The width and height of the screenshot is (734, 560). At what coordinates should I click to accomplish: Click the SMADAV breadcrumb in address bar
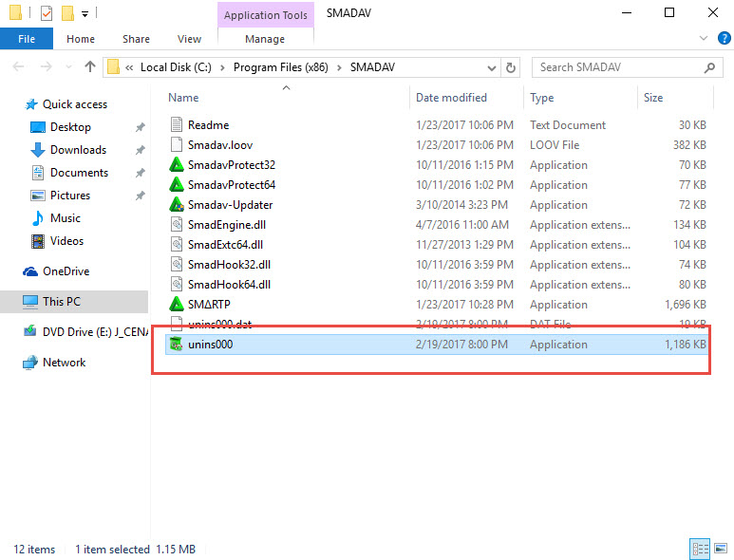[372, 67]
